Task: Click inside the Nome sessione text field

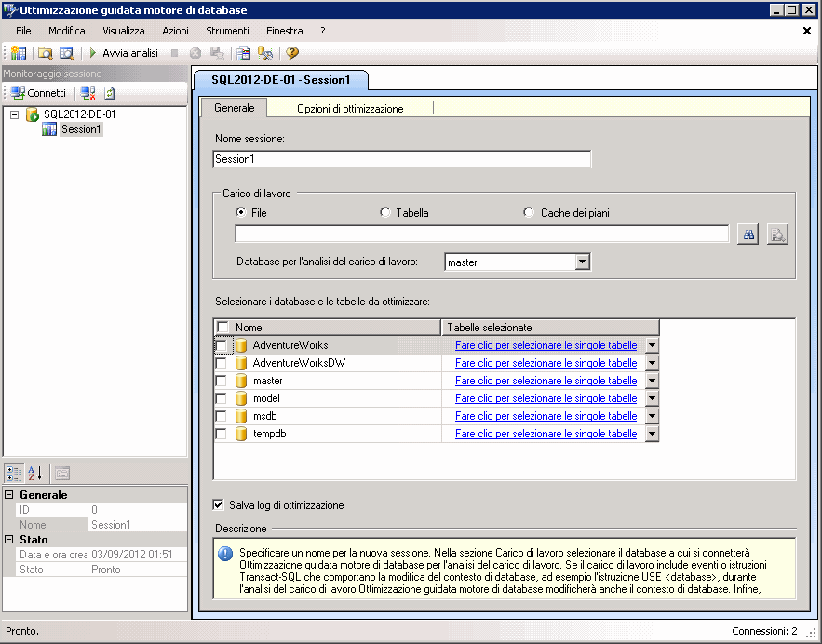Action: click(400, 158)
